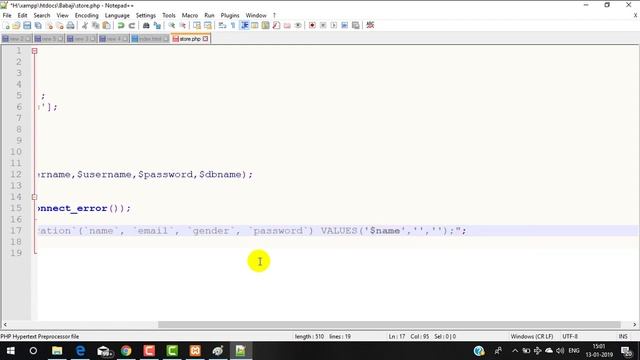The height and width of the screenshot is (360, 640).
Task: Click the Paste clipboard icon
Action: [107, 25]
